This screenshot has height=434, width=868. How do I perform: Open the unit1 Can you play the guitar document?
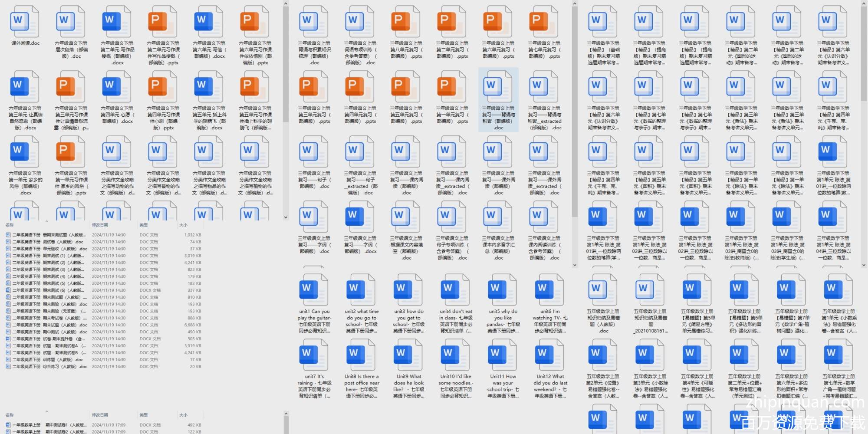(x=314, y=289)
